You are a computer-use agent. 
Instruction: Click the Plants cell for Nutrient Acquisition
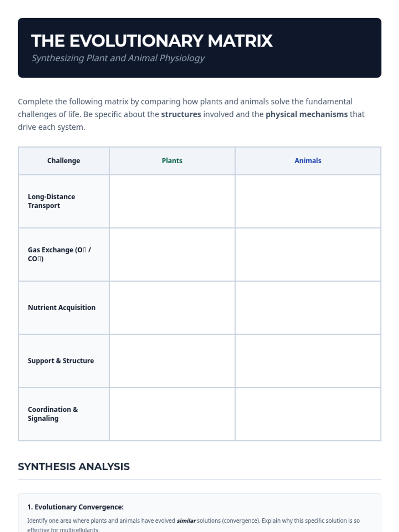pos(172,308)
